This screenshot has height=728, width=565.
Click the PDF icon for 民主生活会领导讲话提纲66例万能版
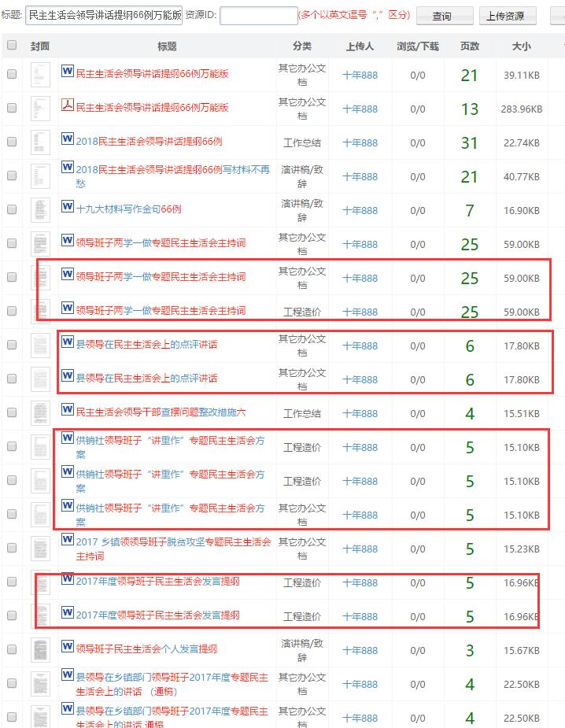coord(68,106)
